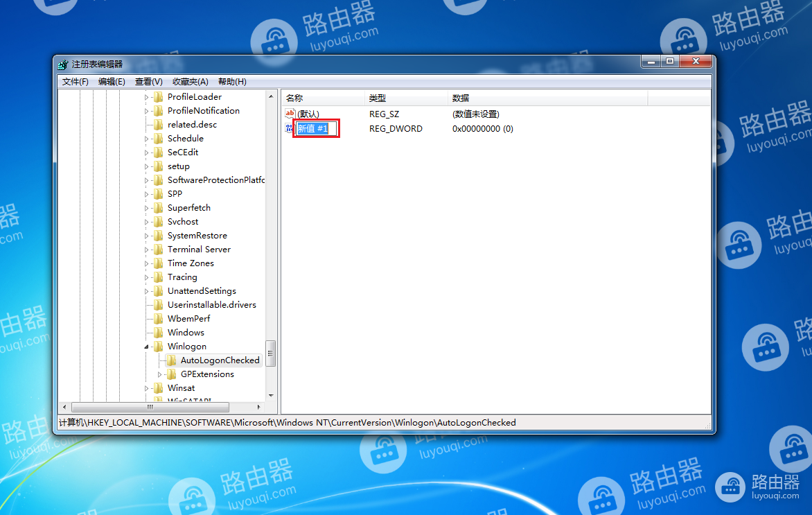Image resolution: width=812 pixels, height=515 pixels.
Task: Click the Svchost folder icon
Action: point(159,222)
